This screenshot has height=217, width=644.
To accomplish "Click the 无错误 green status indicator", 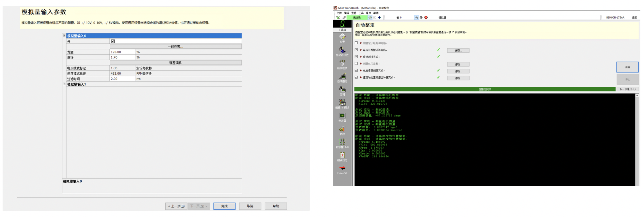I will click(357, 17).
